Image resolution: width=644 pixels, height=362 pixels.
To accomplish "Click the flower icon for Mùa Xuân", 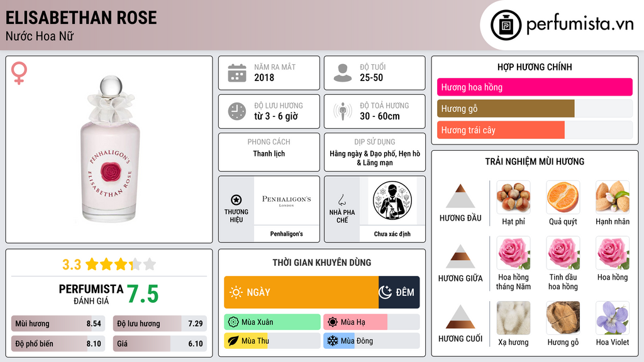I will click(x=233, y=322).
